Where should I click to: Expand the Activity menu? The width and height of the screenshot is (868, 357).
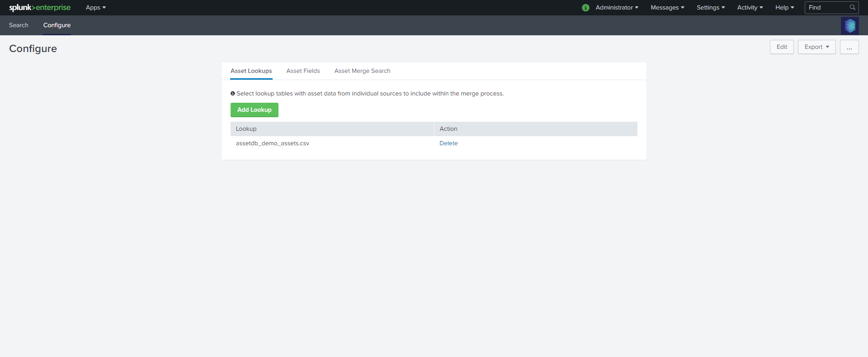click(x=750, y=8)
